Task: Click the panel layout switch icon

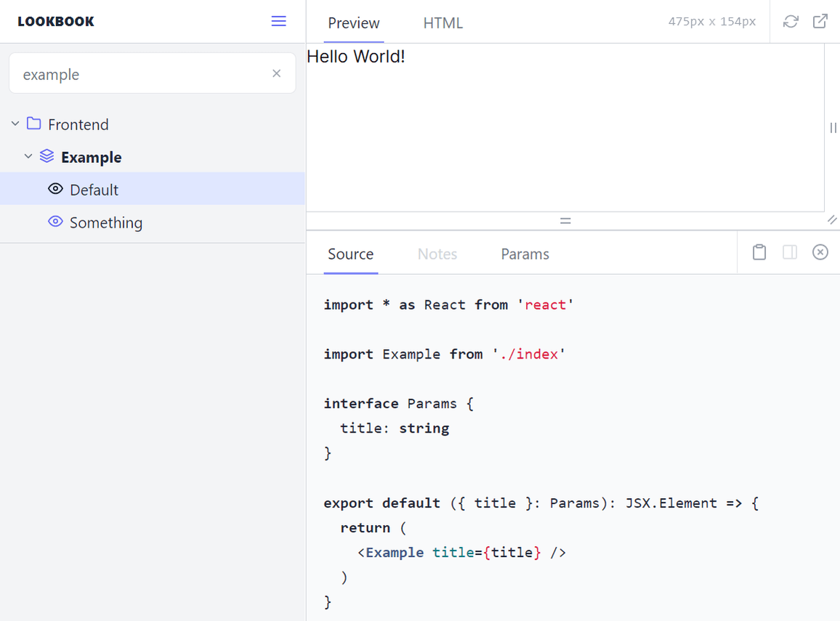Action: pos(790,252)
